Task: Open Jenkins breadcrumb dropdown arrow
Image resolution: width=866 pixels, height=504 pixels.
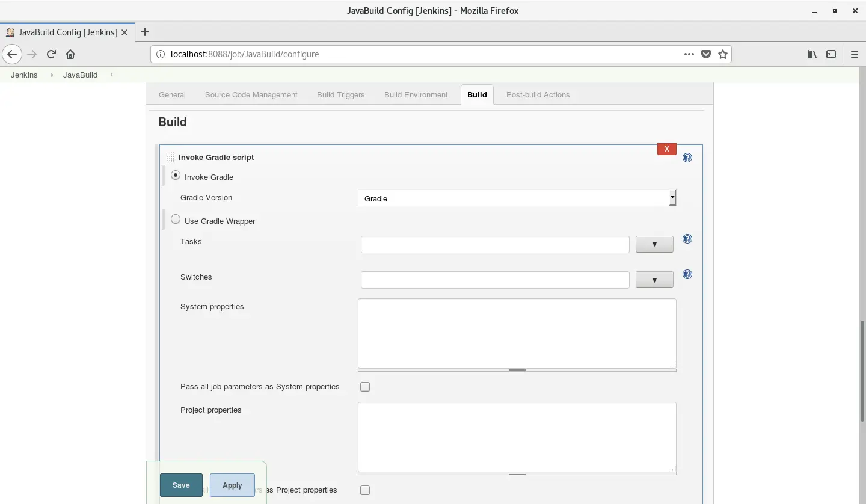Action: [x=51, y=75]
